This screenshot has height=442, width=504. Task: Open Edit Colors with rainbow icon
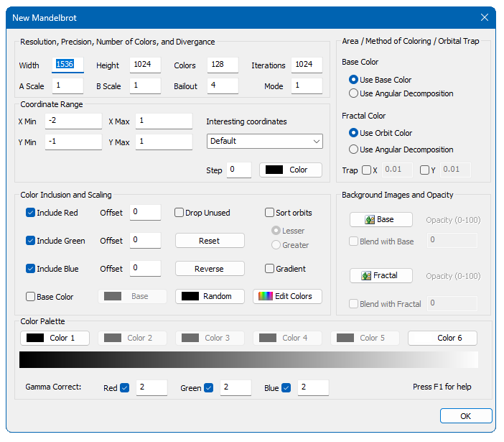[287, 296]
